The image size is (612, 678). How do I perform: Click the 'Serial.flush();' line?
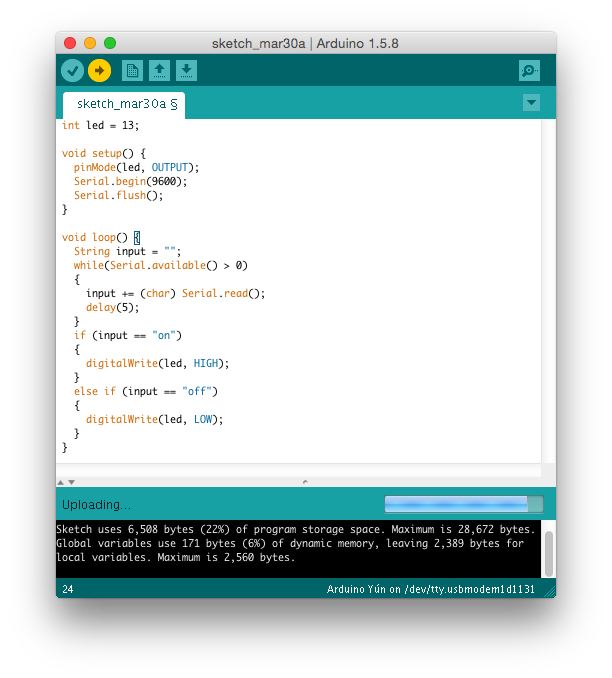(x=119, y=195)
